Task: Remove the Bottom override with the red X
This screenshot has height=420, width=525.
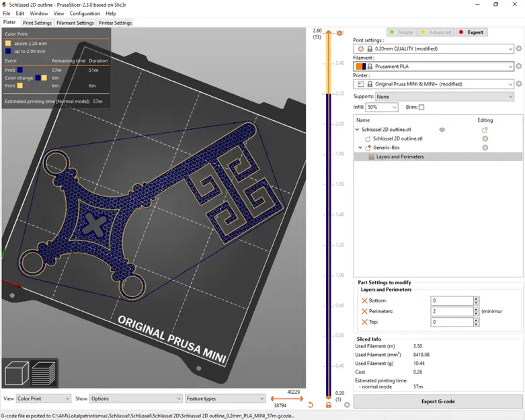Action: (x=364, y=300)
